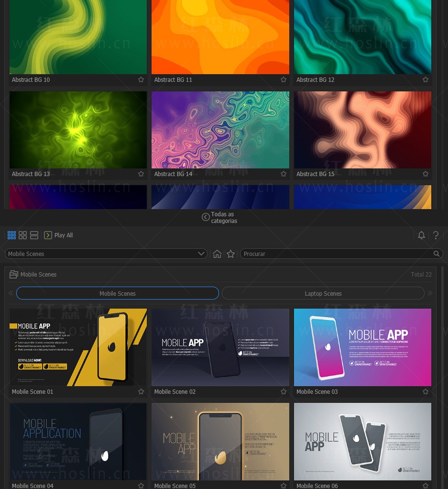The image size is (448, 489).
Task: Favorite Abstract BG 12
Action: pos(426,79)
